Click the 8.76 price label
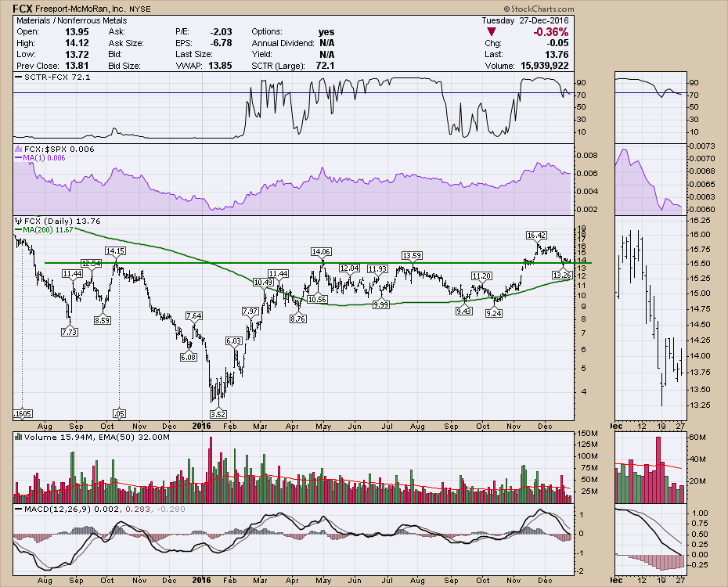This screenshot has width=728, height=587. click(297, 319)
